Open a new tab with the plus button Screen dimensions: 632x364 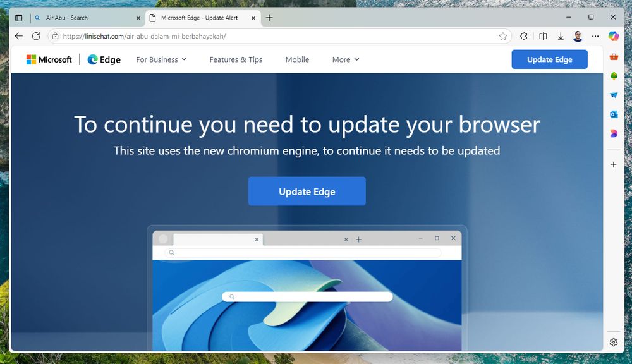coord(270,18)
